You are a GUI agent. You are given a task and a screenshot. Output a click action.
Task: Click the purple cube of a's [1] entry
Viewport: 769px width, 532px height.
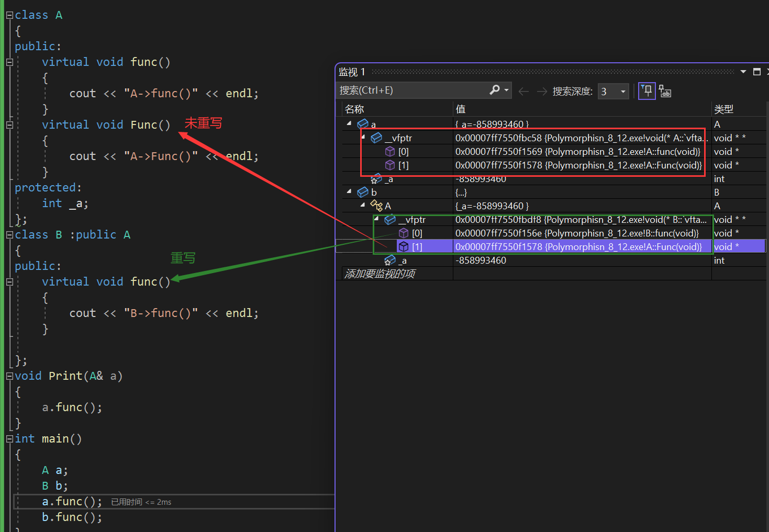(390, 165)
